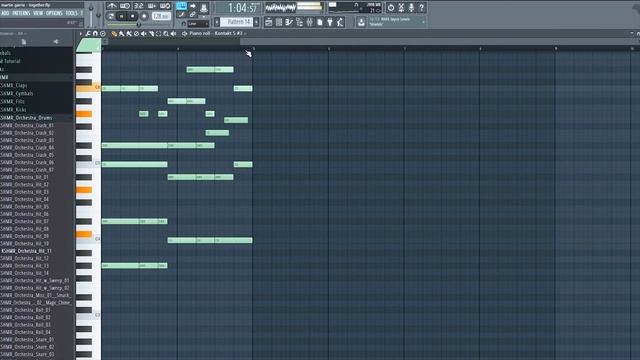Screen dimensions: 640x360
Task: Open the PATTERNS menu
Action: pyautogui.click(x=21, y=13)
